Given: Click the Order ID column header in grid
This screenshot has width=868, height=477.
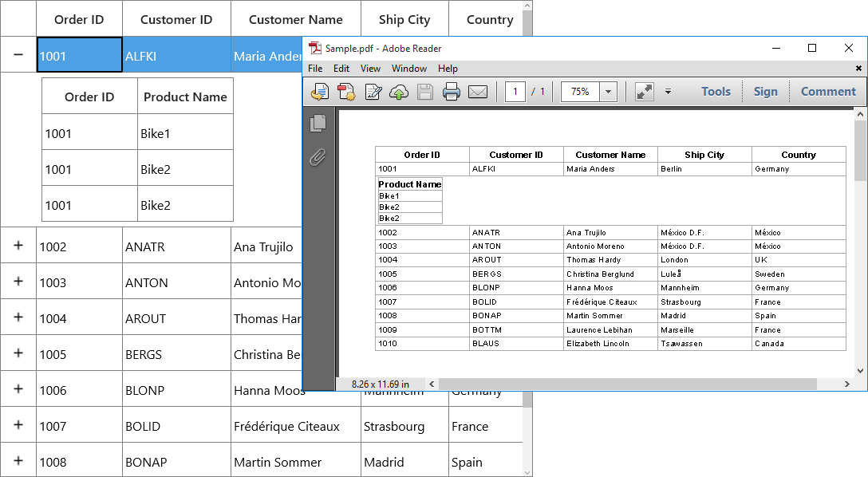Looking at the screenshot, I should tap(79, 19).
